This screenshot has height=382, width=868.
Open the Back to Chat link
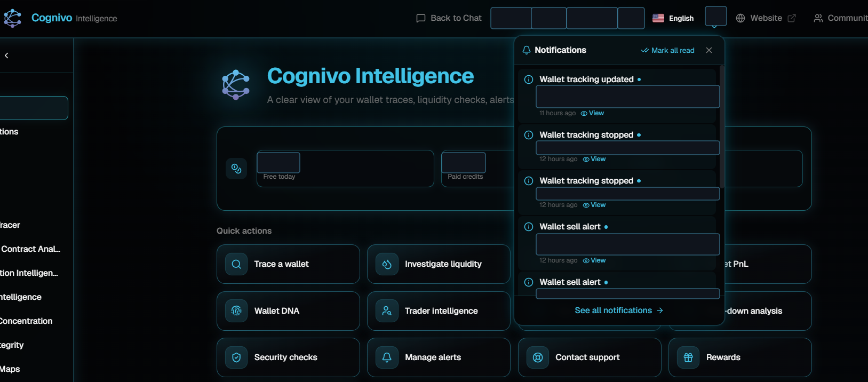(449, 18)
